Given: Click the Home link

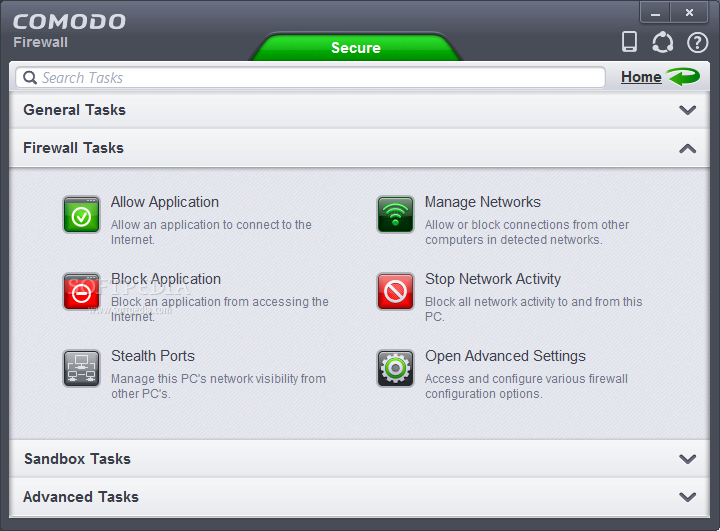Looking at the screenshot, I should (x=641, y=77).
